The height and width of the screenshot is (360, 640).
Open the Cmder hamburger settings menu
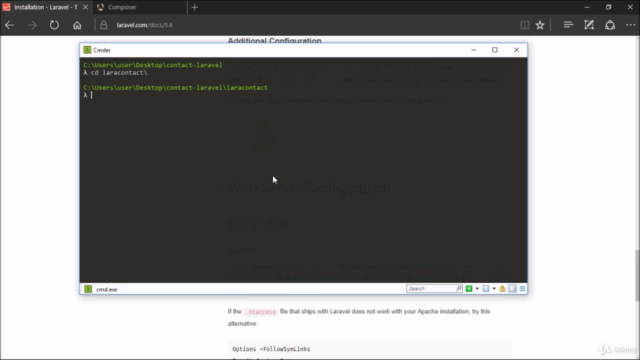(522, 289)
